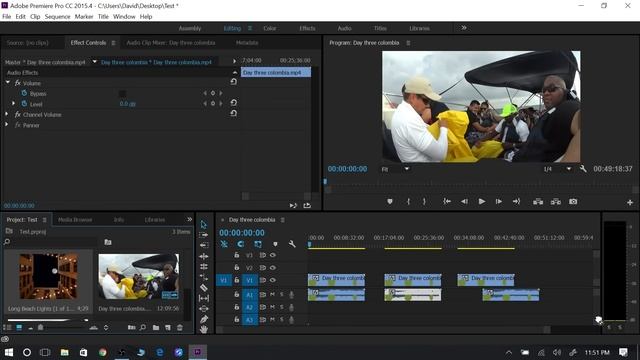This screenshot has height=360, width=640.
Task: Select the Hand tool
Action: (x=204, y=329)
